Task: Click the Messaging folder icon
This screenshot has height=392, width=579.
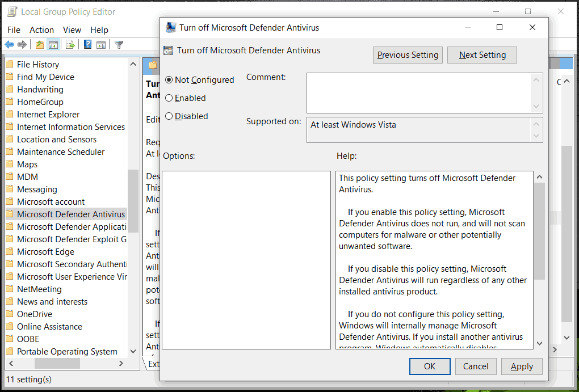Action: tap(10, 189)
